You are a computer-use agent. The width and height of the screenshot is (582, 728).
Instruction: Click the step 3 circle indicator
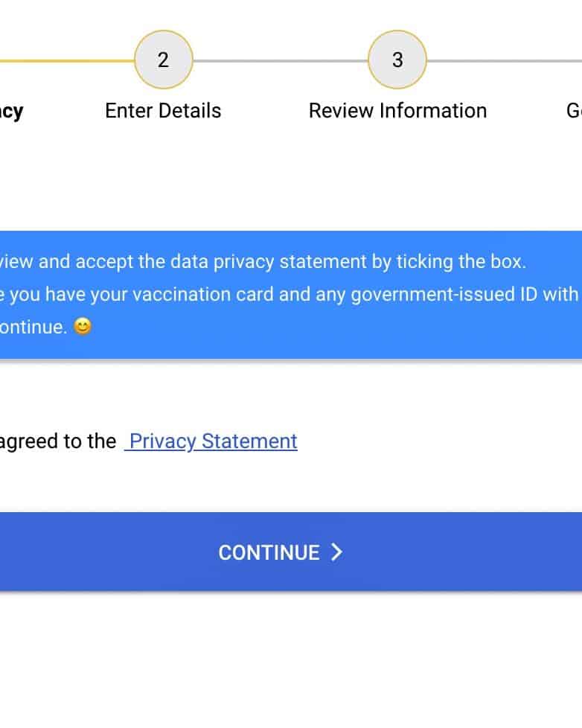pos(397,60)
